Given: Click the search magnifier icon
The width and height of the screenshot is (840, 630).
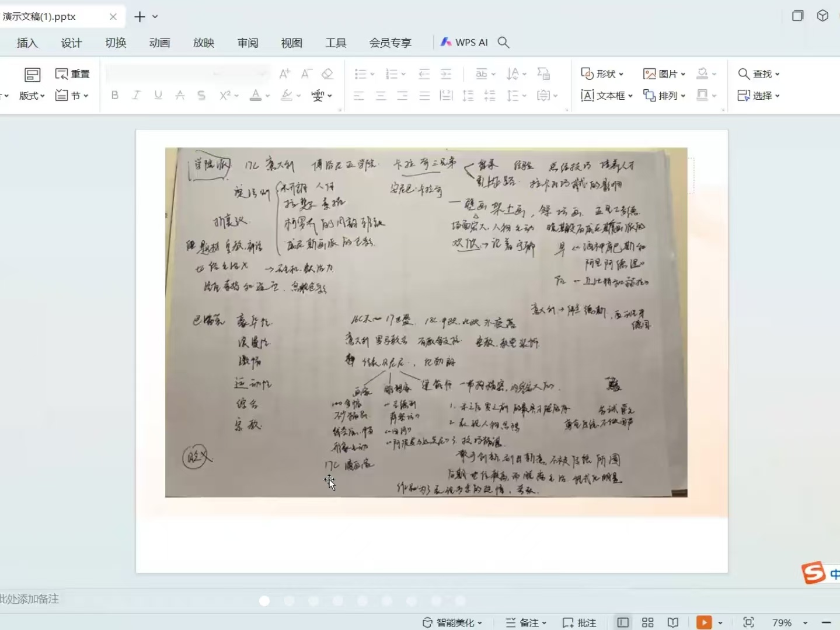Looking at the screenshot, I should click(504, 43).
